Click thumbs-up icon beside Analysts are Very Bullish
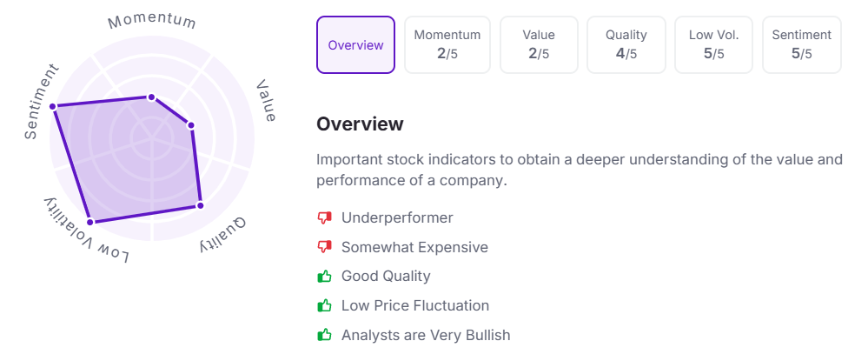The height and width of the screenshot is (361, 868). click(x=325, y=335)
